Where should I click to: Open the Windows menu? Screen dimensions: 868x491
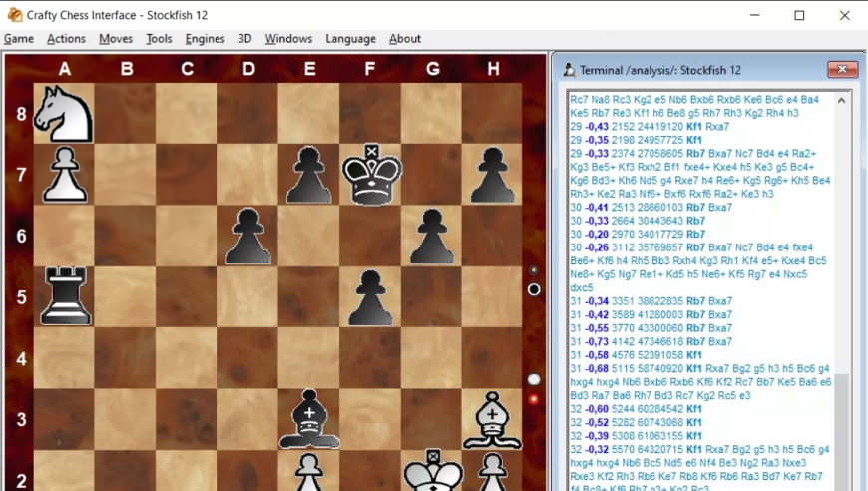click(288, 39)
